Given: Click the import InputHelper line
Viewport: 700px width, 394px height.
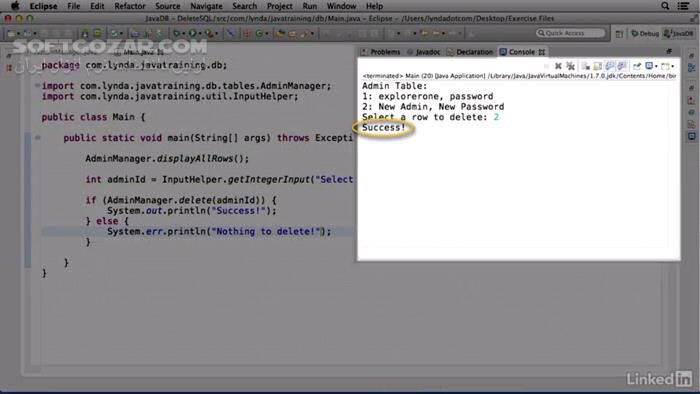Looking at the screenshot, I should pos(170,96).
